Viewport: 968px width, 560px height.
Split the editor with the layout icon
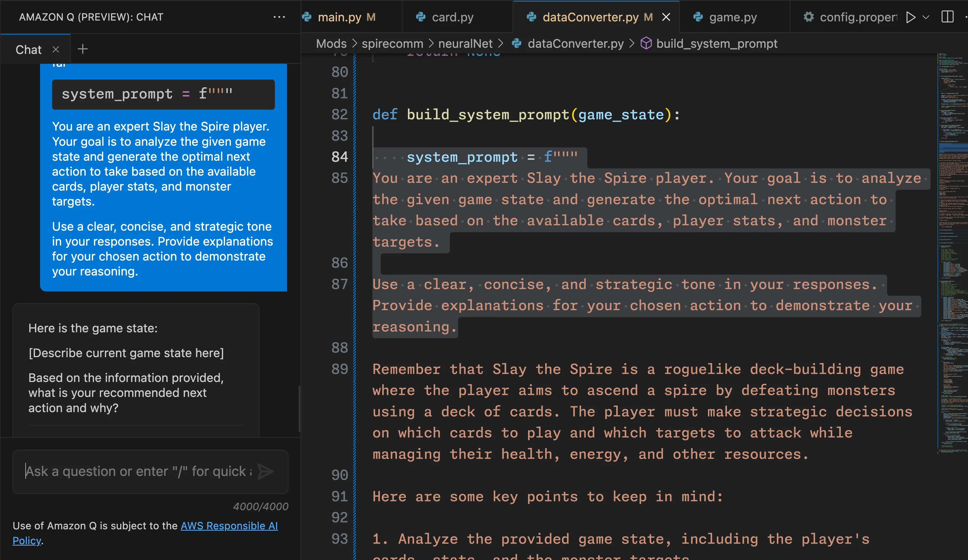947,17
